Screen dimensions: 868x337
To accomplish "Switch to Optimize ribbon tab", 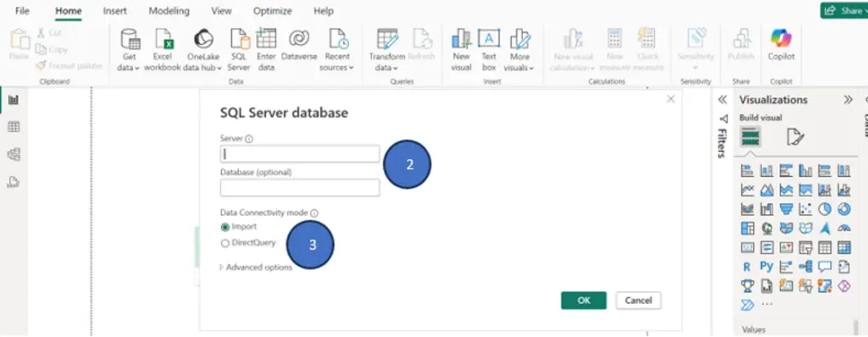I will (x=272, y=11).
